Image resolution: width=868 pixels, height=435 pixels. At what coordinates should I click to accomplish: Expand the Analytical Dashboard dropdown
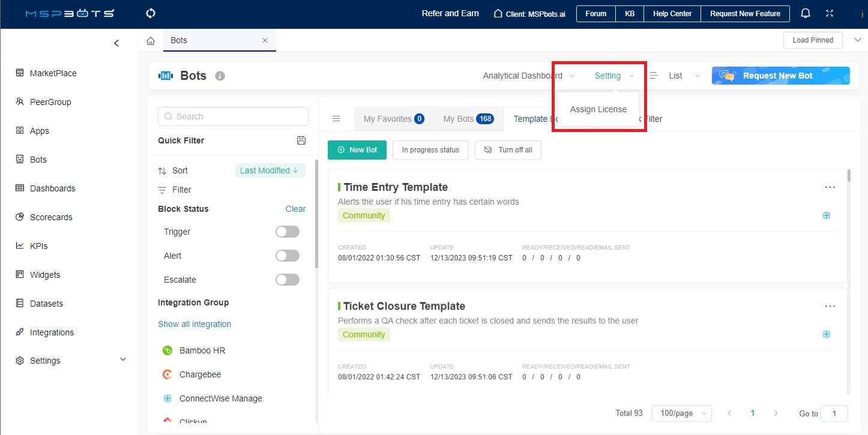coord(529,76)
